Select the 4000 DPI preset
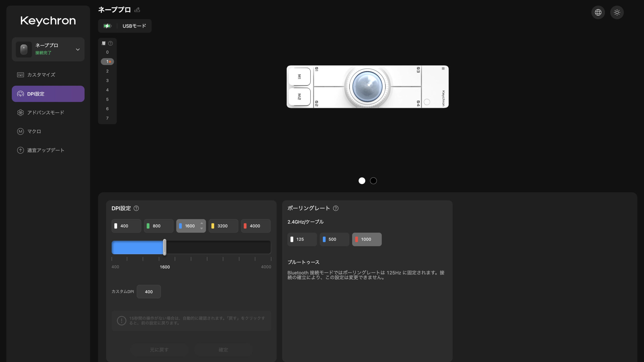Screen dimensions: 644x362 256,226
